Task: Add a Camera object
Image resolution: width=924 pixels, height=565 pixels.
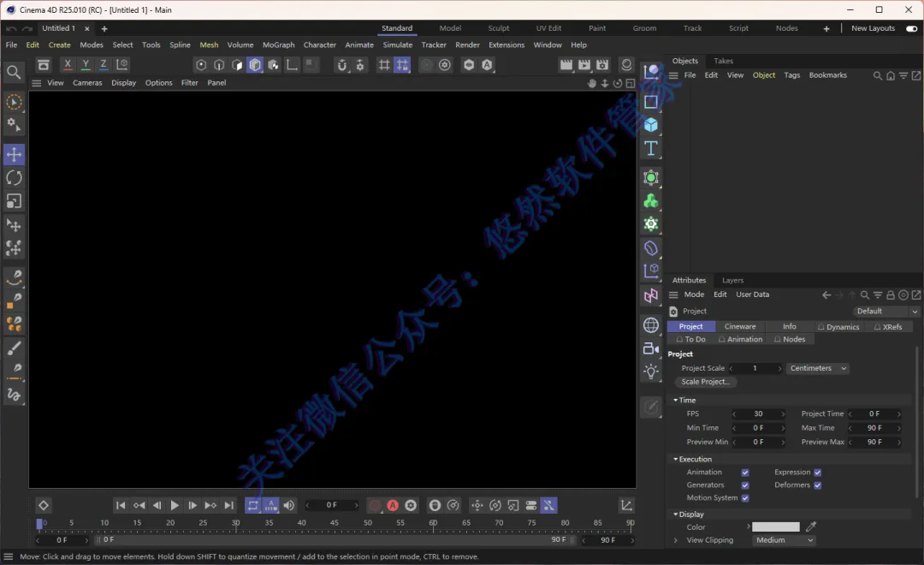Action: pos(650,348)
